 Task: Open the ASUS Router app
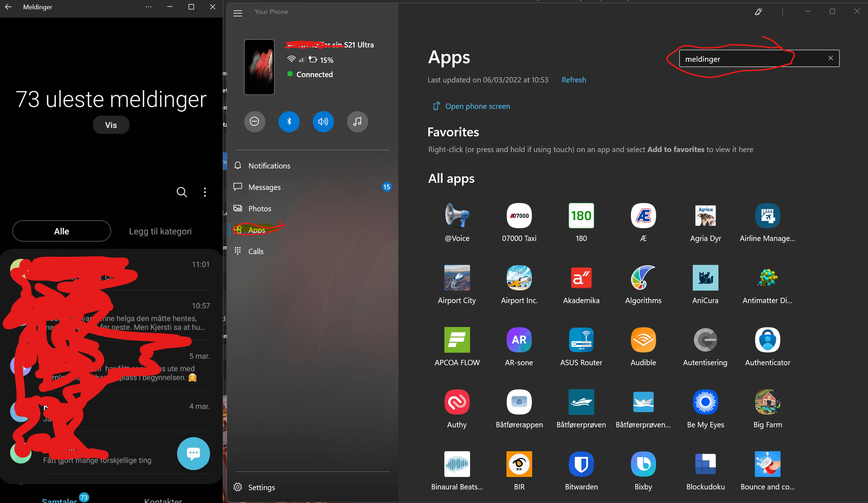(x=581, y=340)
